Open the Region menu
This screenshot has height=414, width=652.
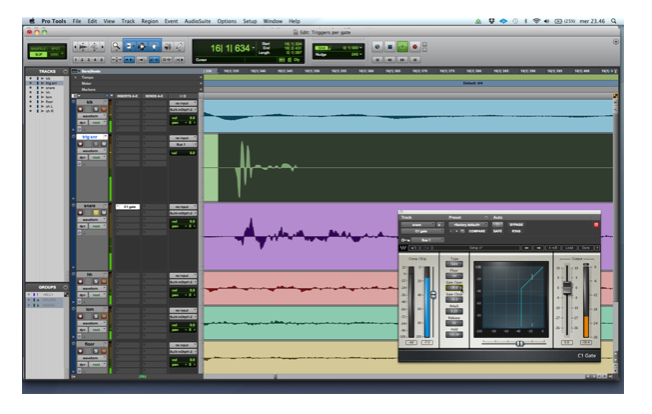pos(150,21)
